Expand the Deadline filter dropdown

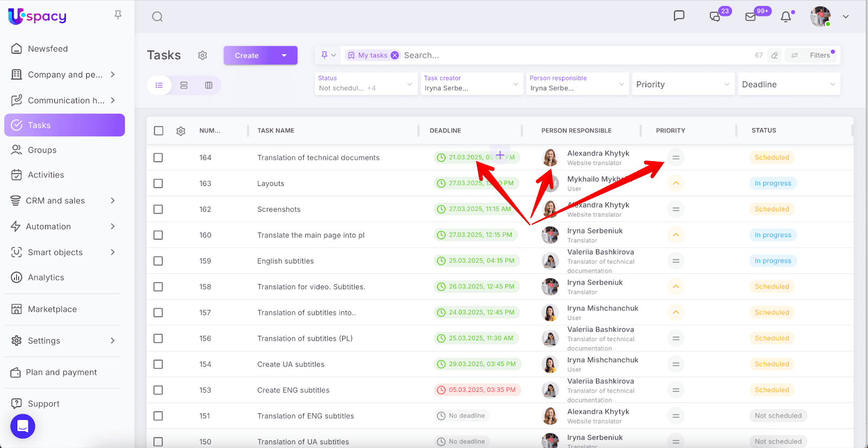pyautogui.click(x=788, y=85)
